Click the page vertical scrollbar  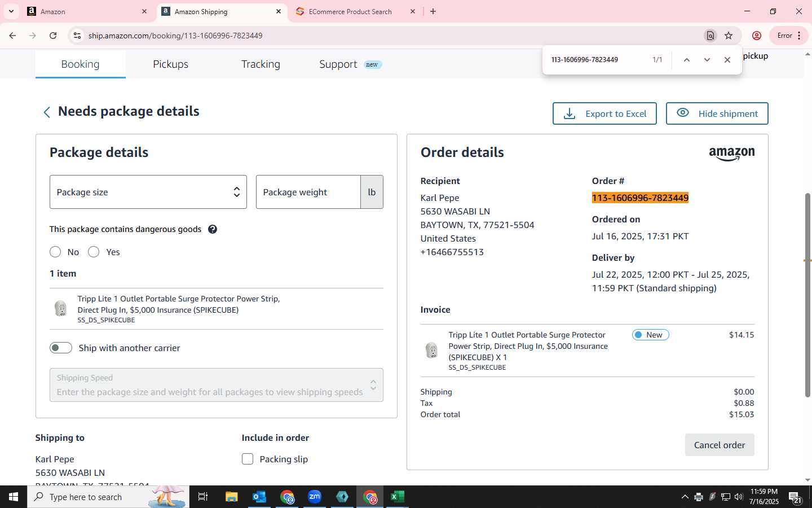(x=807, y=295)
